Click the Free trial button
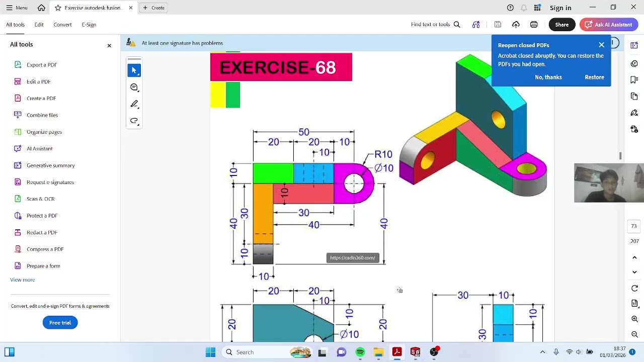Viewport: 644px width, 362px height. [60, 323]
